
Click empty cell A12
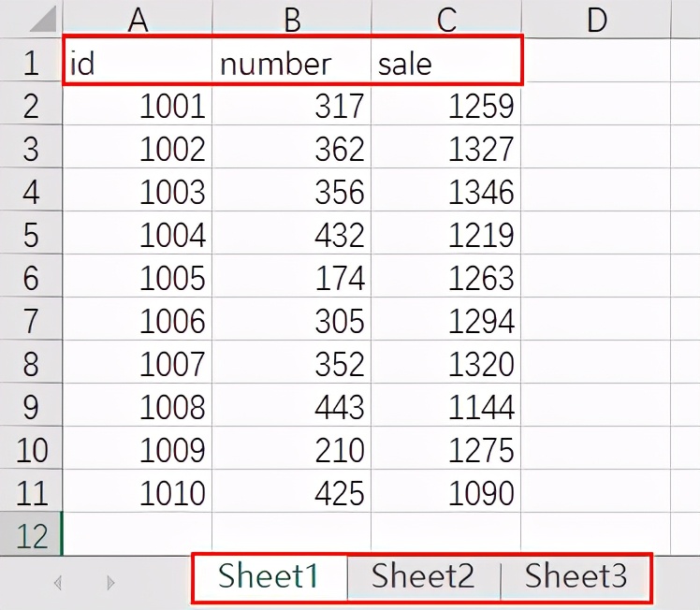coord(138,535)
